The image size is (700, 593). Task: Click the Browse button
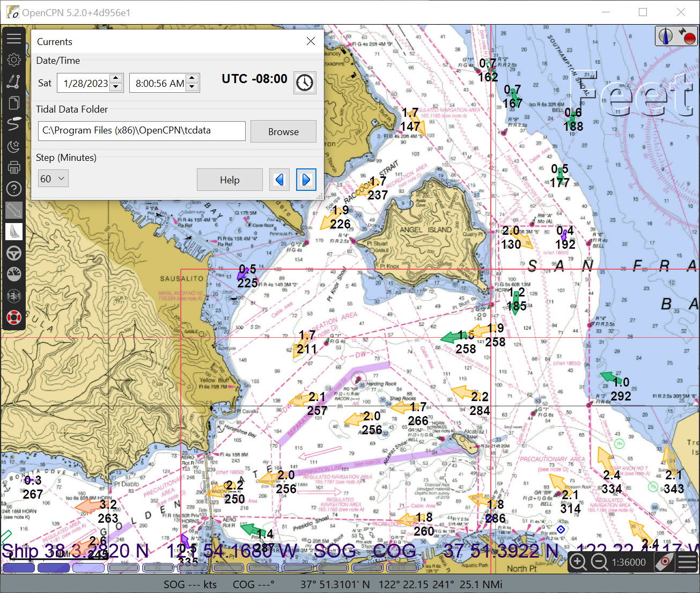pyautogui.click(x=283, y=131)
